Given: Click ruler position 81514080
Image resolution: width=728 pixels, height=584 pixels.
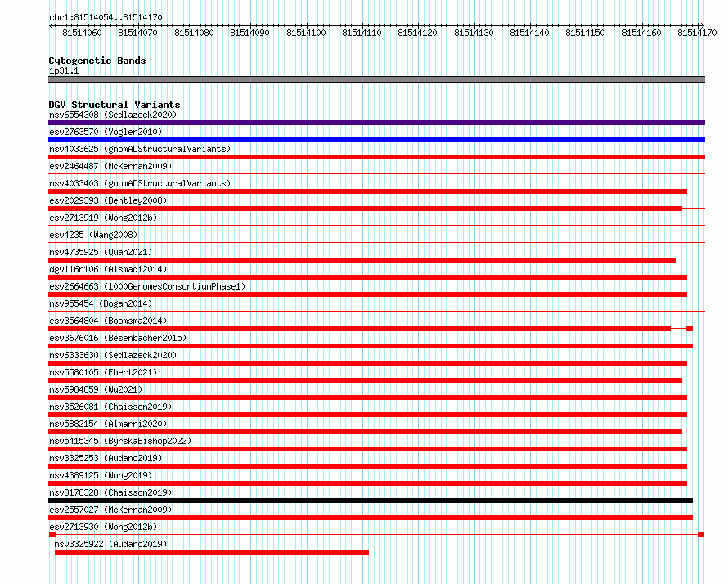Looking at the screenshot, I should coord(194,33).
